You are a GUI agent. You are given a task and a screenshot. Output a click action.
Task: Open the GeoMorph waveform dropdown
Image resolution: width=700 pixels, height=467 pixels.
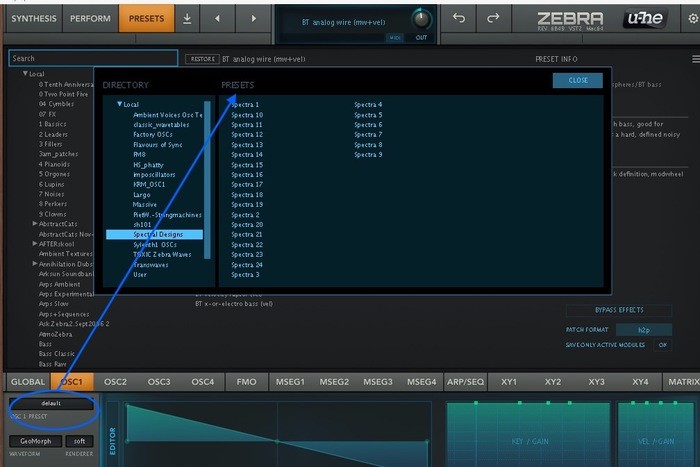[x=35, y=441]
